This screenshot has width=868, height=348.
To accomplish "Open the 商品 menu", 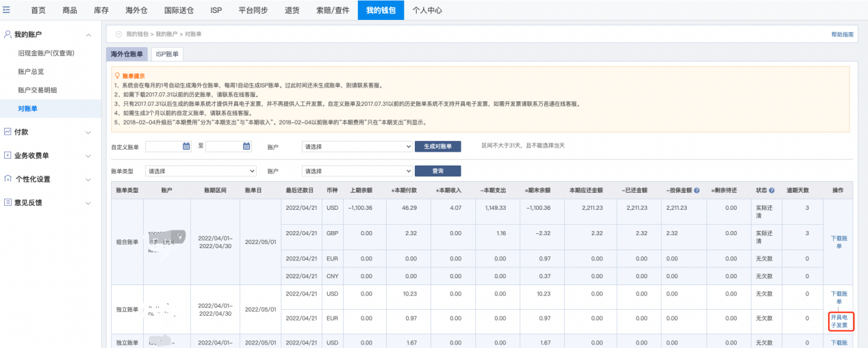I will point(70,10).
